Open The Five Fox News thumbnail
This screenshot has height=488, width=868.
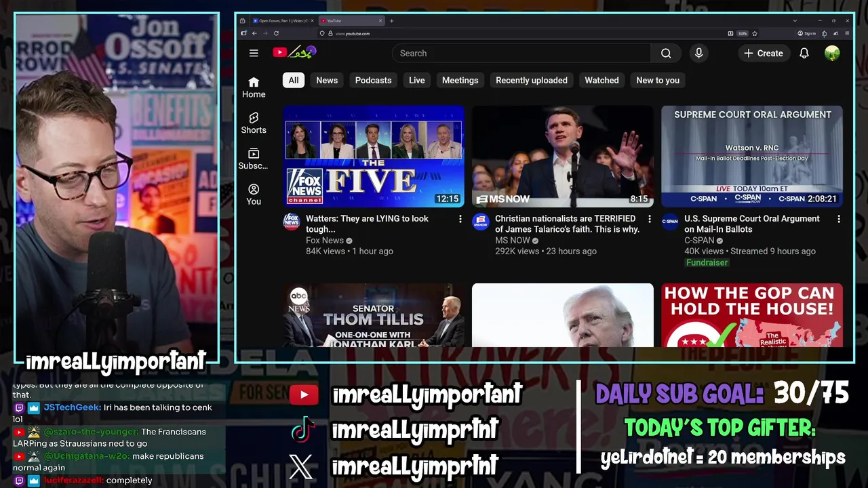(374, 156)
